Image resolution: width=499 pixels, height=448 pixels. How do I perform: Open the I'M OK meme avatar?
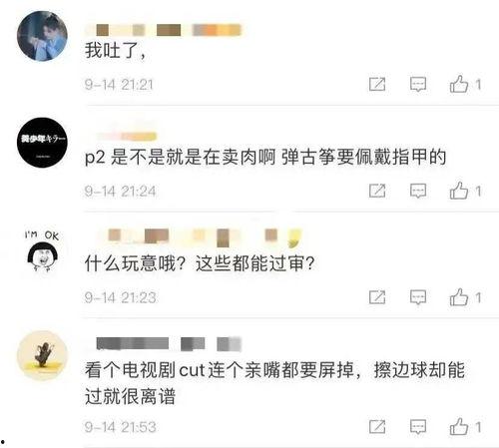coord(42,250)
